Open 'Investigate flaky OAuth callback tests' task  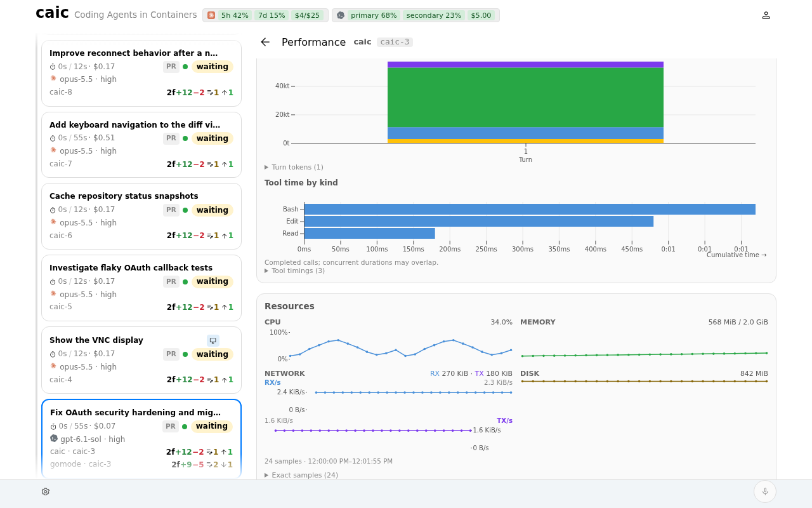tap(141, 288)
